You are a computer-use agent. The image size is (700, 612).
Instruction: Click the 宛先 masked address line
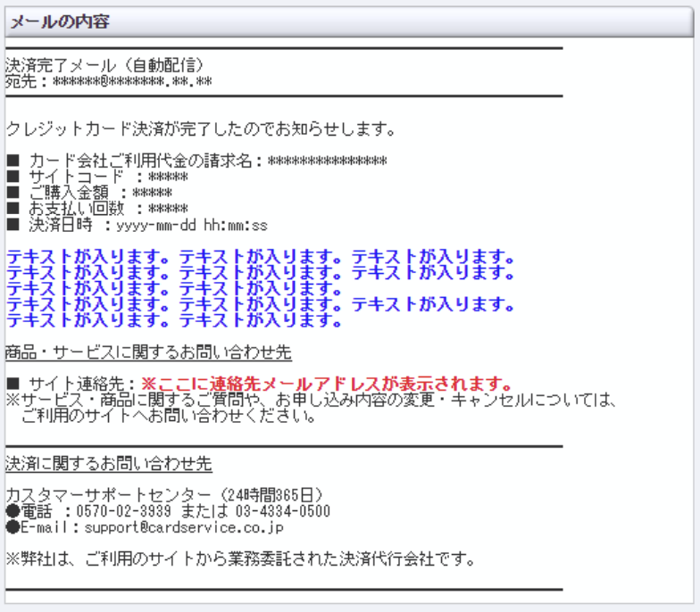click(x=109, y=82)
